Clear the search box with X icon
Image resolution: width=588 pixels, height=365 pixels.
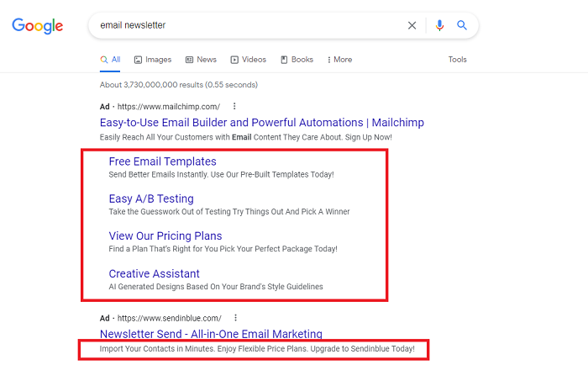click(x=412, y=25)
